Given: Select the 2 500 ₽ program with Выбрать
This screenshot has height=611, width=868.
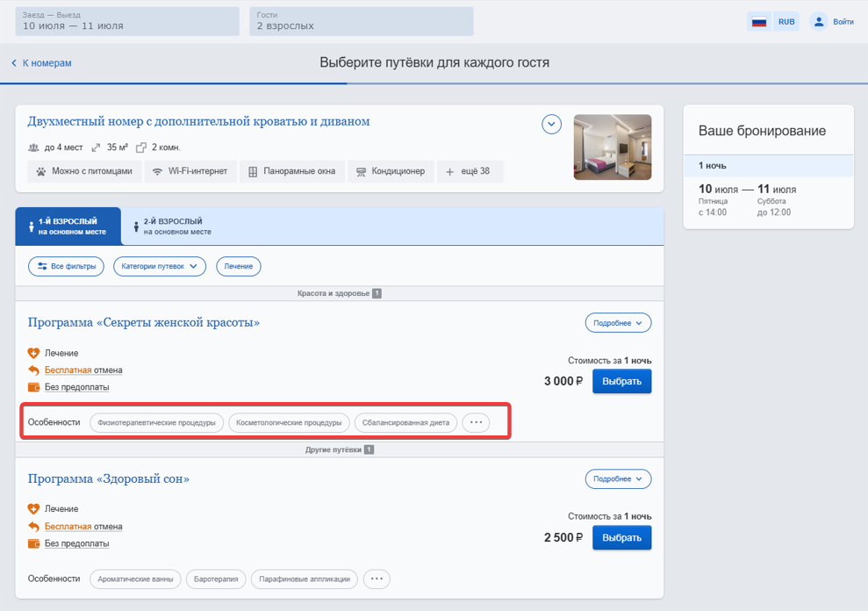Looking at the screenshot, I should click(621, 538).
